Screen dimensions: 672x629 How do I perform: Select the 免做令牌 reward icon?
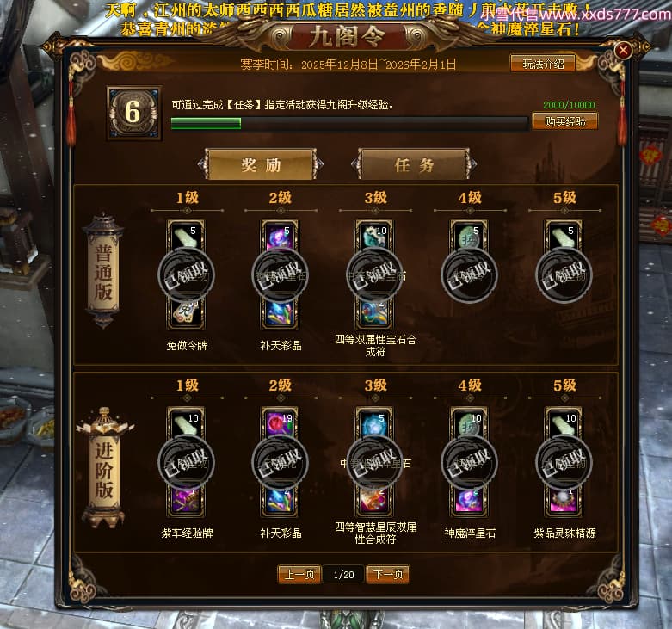(x=186, y=314)
